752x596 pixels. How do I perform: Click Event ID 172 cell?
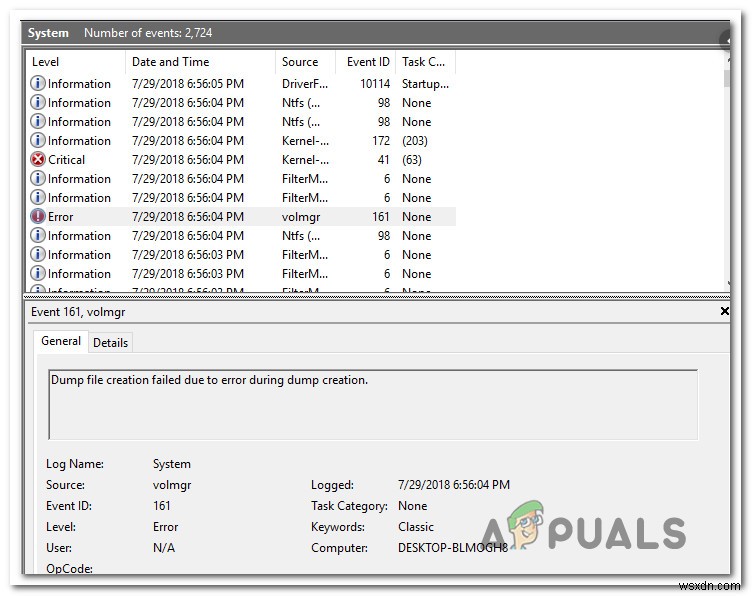(381, 141)
